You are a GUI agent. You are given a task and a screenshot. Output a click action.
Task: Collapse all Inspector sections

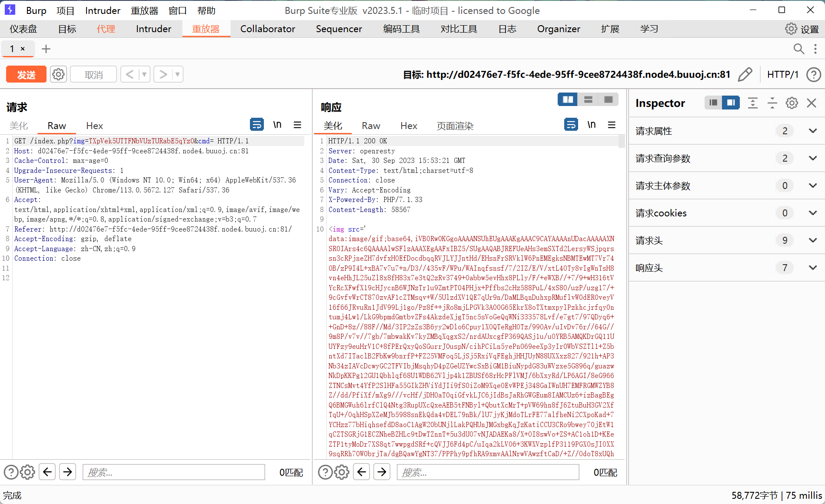[x=772, y=103]
